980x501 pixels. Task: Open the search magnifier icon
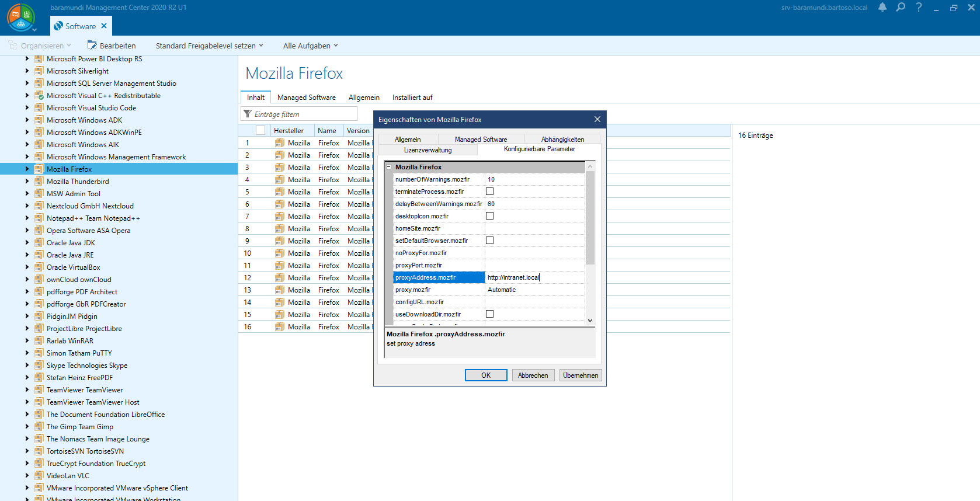[901, 8]
